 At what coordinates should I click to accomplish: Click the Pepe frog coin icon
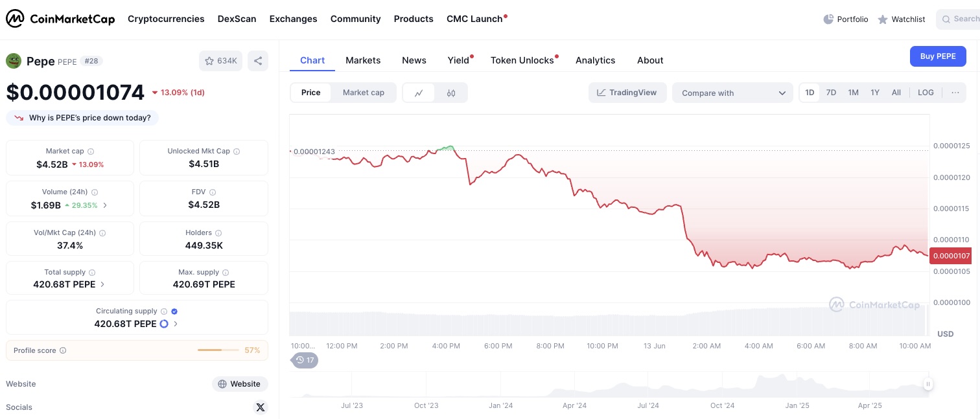click(14, 61)
